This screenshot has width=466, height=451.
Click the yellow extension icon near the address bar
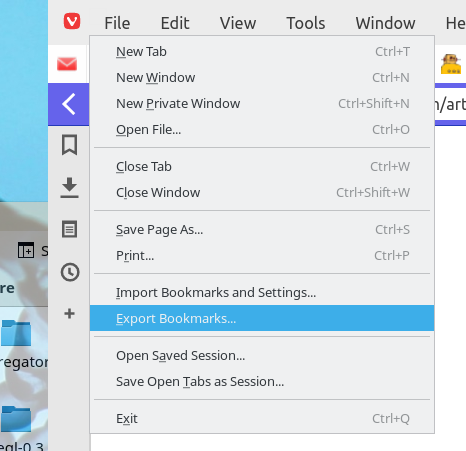click(451, 64)
